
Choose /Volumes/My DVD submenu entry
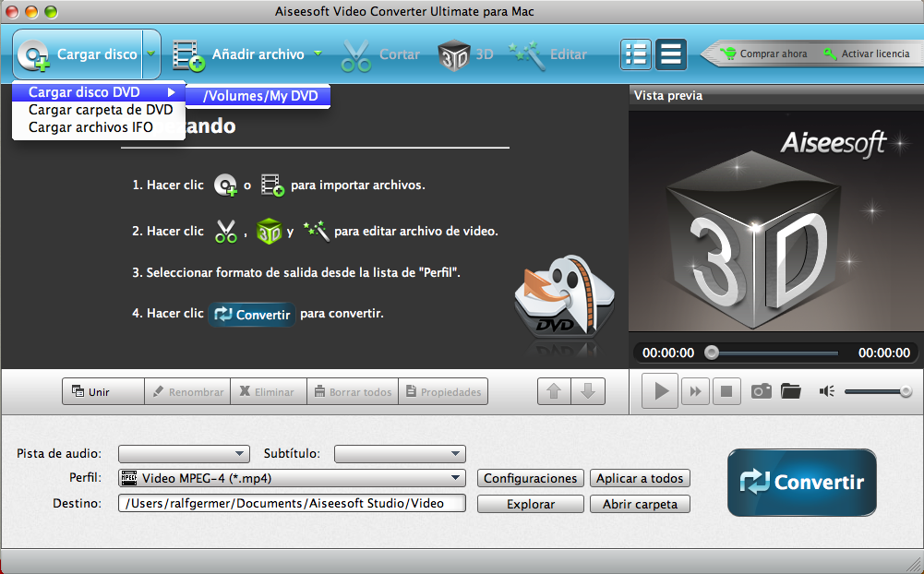click(x=258, y=95)
